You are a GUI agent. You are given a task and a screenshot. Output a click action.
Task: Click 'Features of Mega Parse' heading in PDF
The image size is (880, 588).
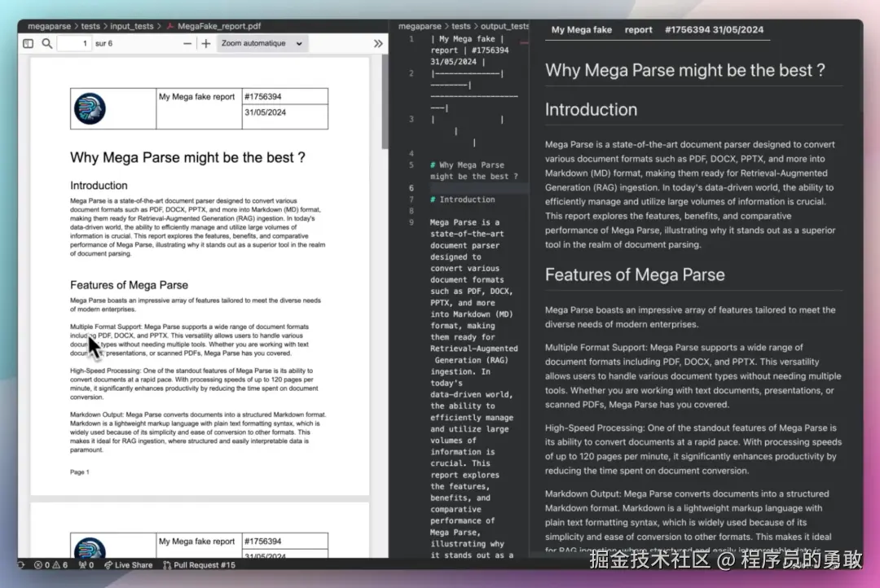(x=129, y=285)
